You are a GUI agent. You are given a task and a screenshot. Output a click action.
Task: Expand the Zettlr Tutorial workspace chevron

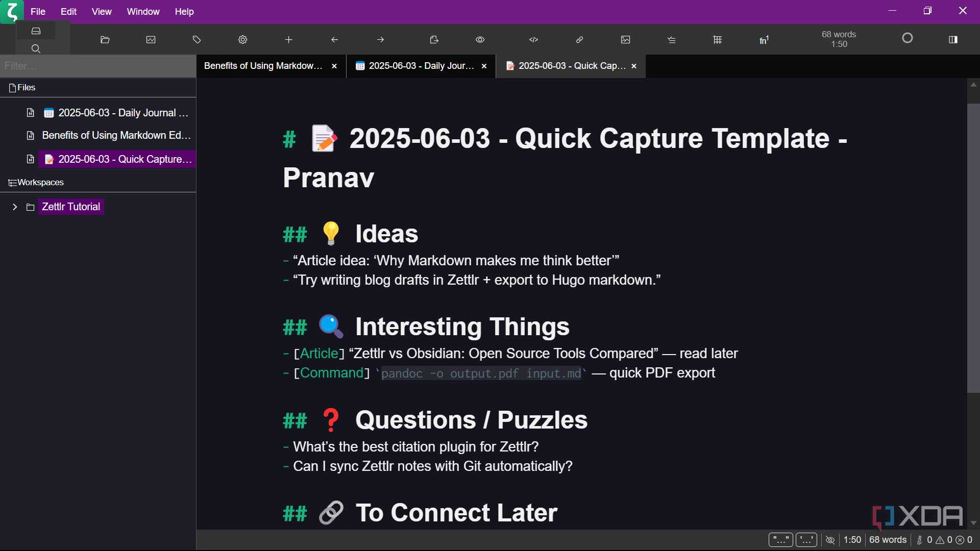click(15, 207)
